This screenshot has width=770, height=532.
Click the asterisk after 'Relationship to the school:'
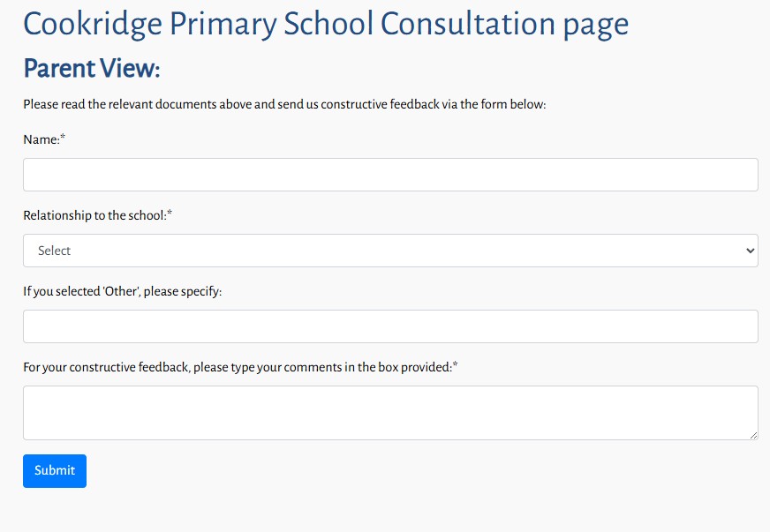(x=169, y=214)
